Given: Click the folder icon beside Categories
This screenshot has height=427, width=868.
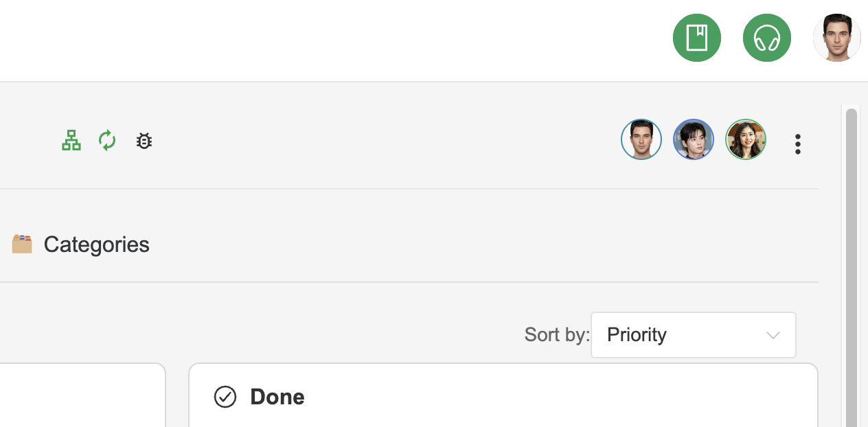Looking at the screenshot, I should (x=21, y=244).
